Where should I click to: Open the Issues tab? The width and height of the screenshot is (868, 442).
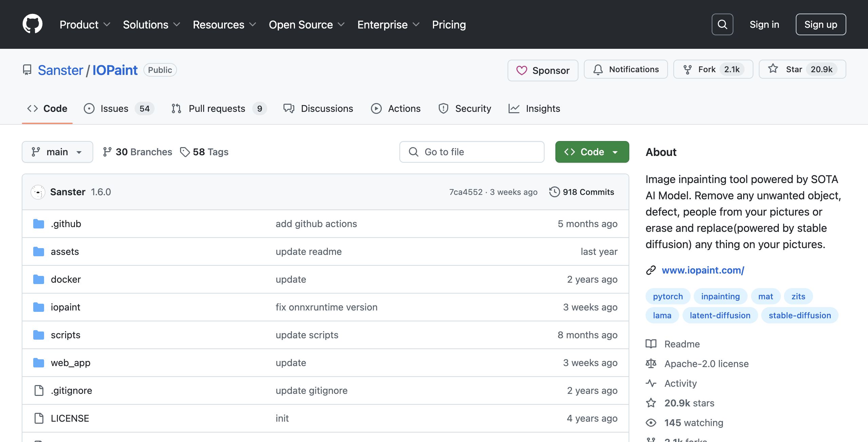coord(119,108)
